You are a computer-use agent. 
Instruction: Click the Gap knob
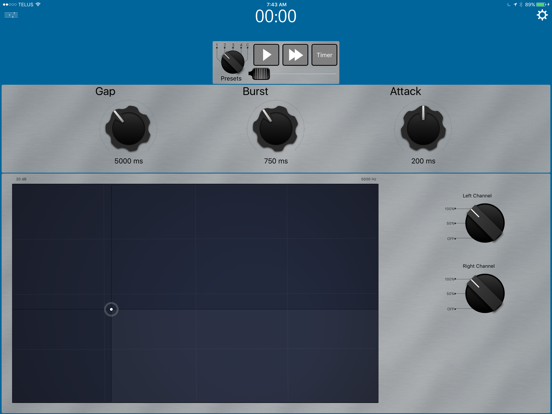(128, 129)
